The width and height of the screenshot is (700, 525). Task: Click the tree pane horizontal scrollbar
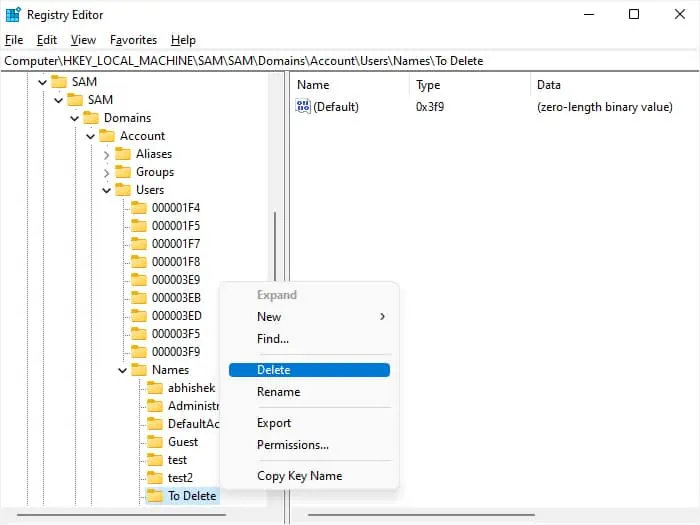click(121, 515)
